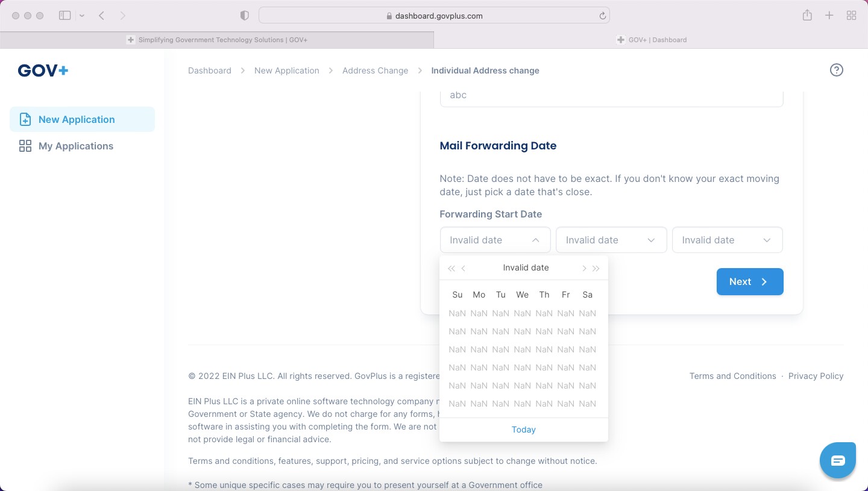Click the double-right chevron in the calendar
Image resolution: width=868 pixels, height=491 pixels.
click(596, 268)
